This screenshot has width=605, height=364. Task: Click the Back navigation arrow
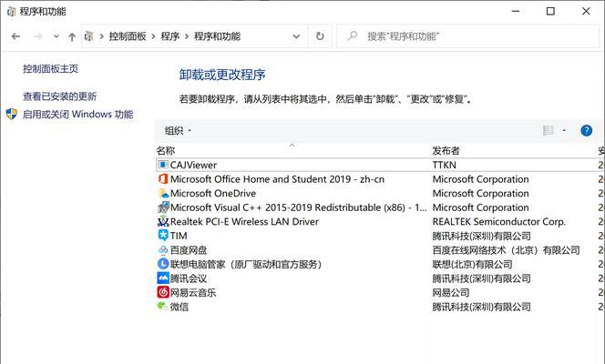(15, 36)
